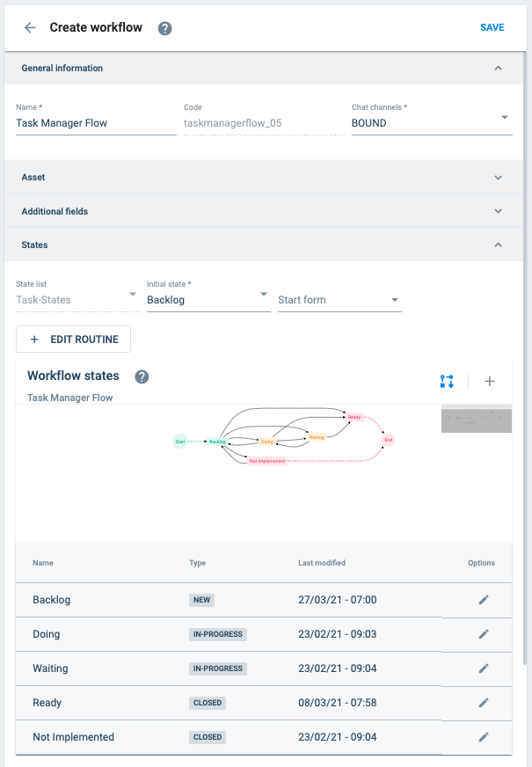Open help icon next to Workflow states
This screenshot has width=532, height=767.
(142, 376)
